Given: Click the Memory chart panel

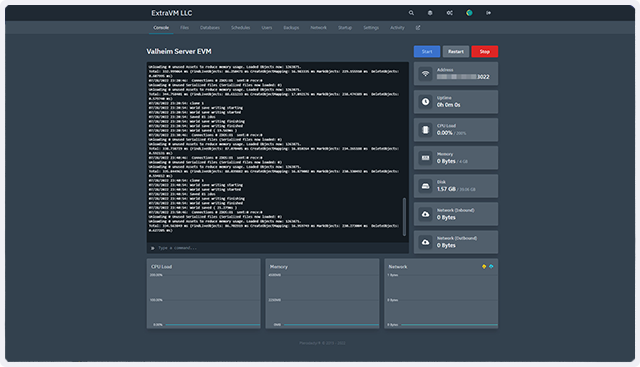Looking at the screenshot, I should [322, 294].
